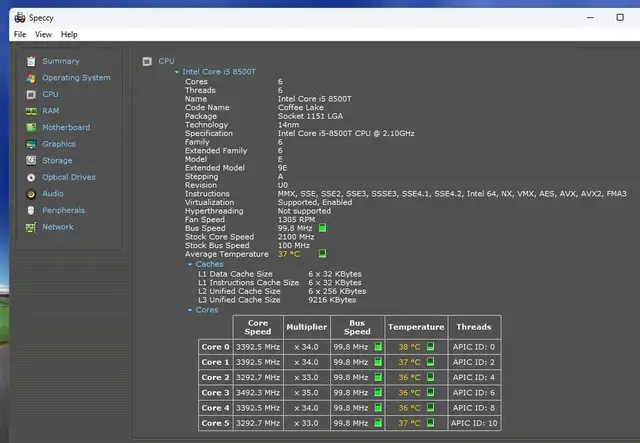Click the 3492.3 MHz core speed cell
The width and height of the screenshot is (640, 443).
click(x=258, y=393)
